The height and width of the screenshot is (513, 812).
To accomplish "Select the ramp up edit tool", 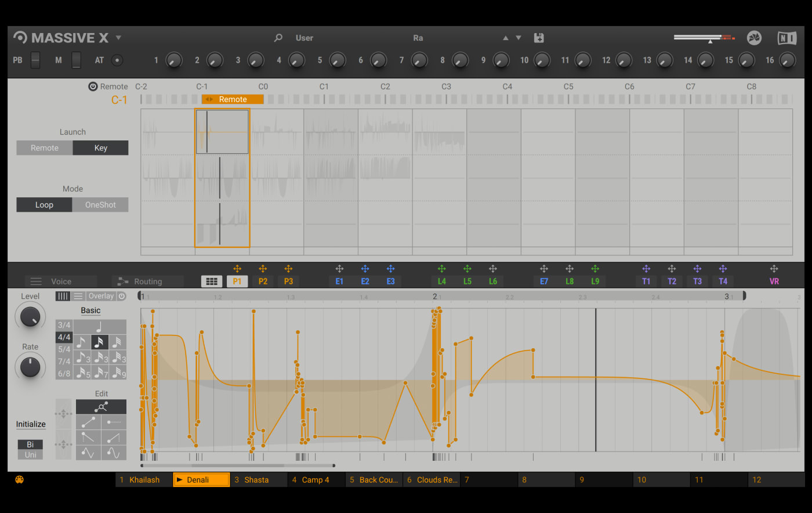I will [114, 437].
